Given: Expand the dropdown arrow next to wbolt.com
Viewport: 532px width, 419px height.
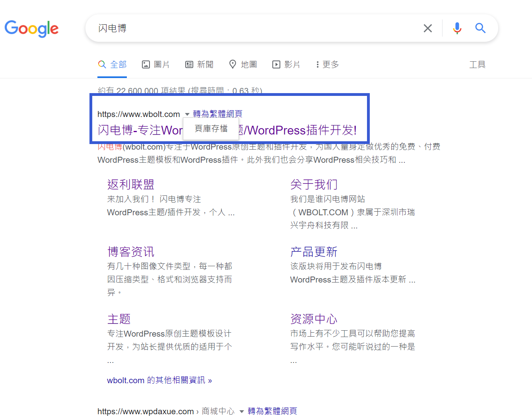Looking at the screenshot, I should click(187, 114).
